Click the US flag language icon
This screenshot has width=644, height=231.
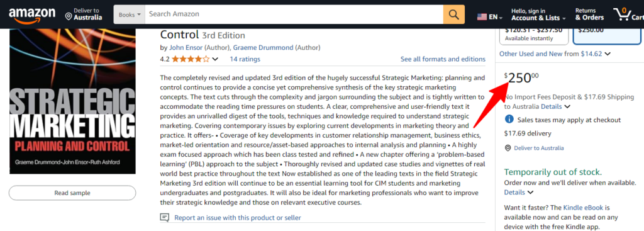tap(482, 17)
